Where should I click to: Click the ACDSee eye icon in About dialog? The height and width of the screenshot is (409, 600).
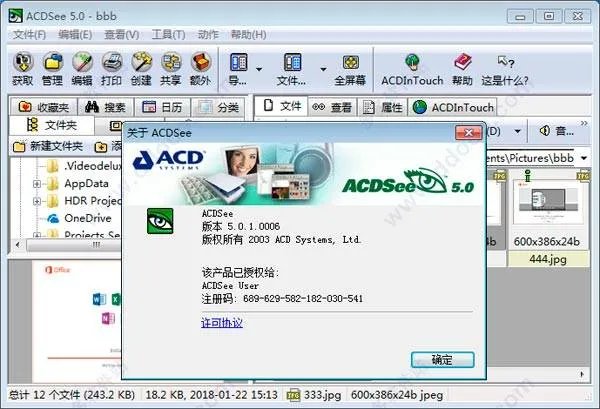pos(160,221)
